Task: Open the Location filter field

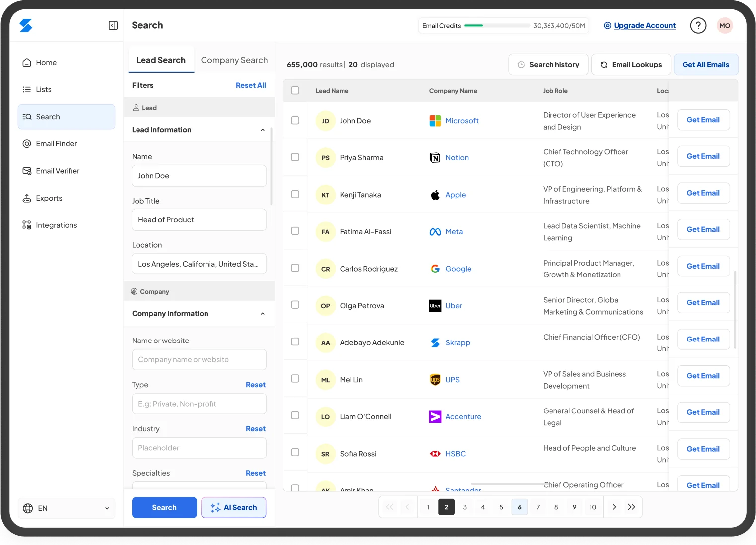Action: point(199,264)
